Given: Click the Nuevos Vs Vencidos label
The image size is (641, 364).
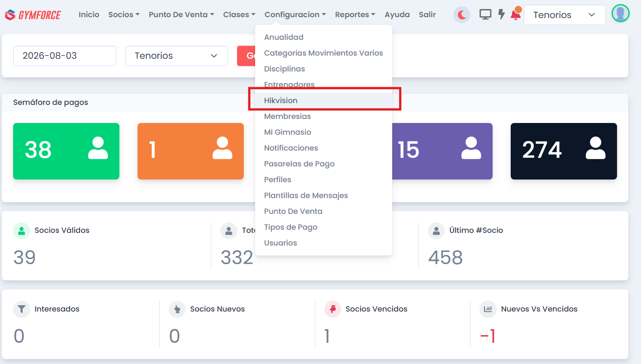Looking at the screenshot, I should pos(539,309).
